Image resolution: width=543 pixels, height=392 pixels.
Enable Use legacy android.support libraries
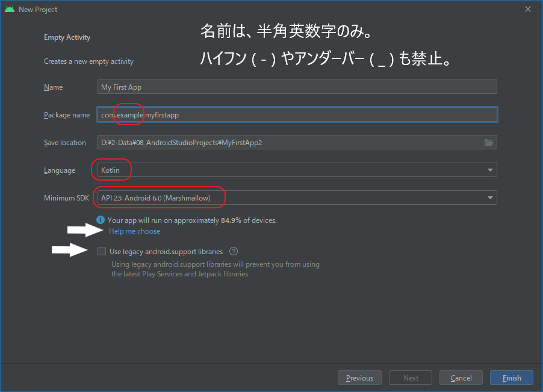[x=102, y=251]
